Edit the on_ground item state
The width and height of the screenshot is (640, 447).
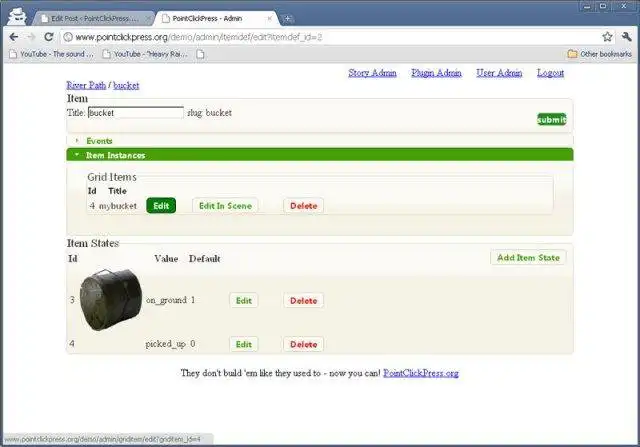point(244,300)
